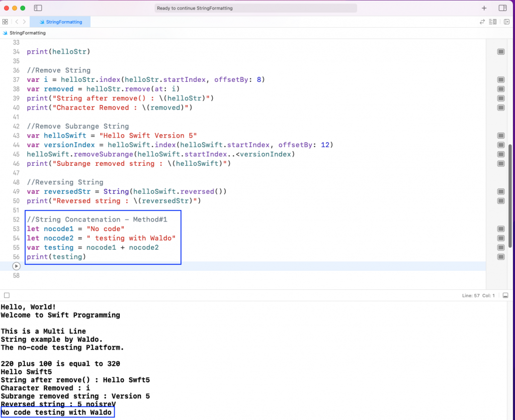Screen dimensions: 515x420
Task: Show result for line 43 helloSwift
Action: pos(501,136)
